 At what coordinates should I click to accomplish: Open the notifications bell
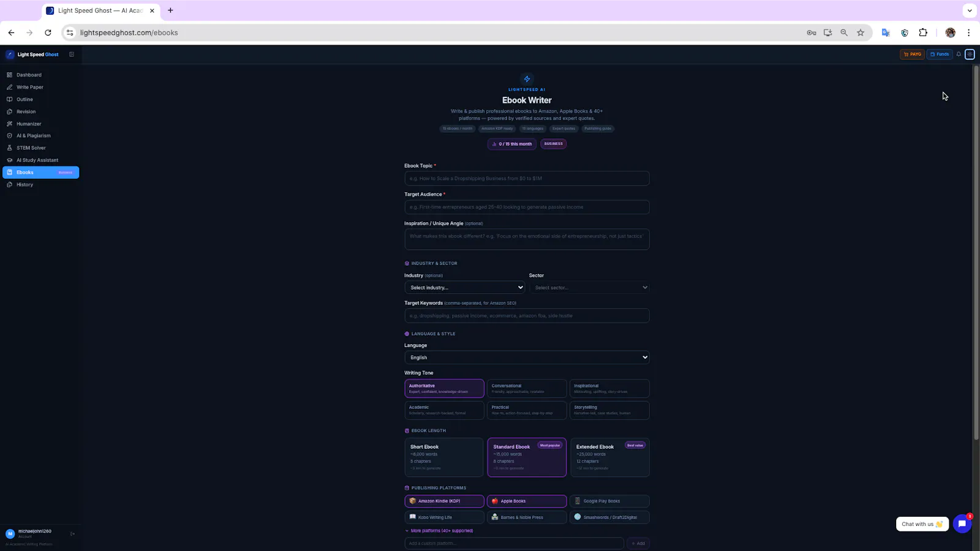(x=959, y=54)
